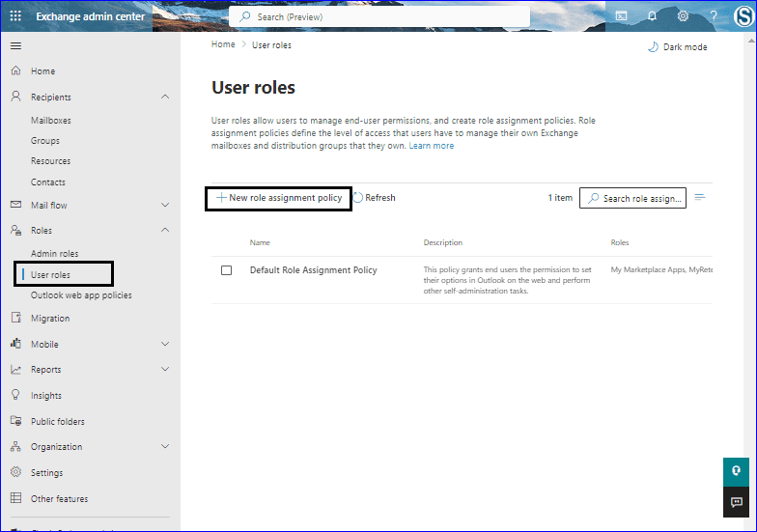Viewport: 757px width, 532px height.
Task: Click the Public folders icon
Action: click(15, 421)
